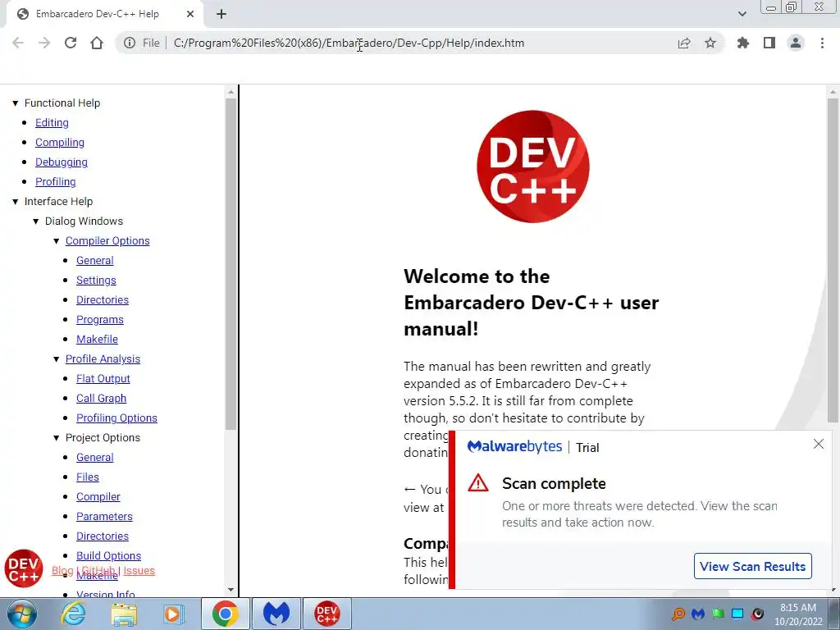Click the taskbar clock showing 8:15 AM

(x=798, y=614)
